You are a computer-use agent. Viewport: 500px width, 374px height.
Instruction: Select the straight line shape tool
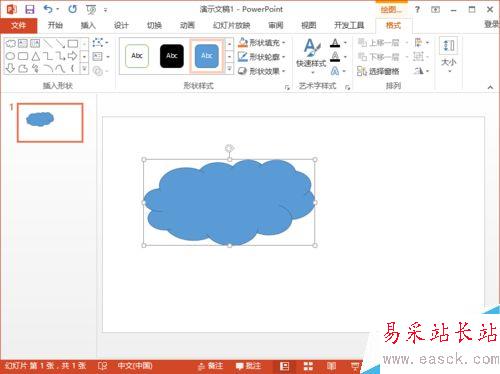tap(48, 43)
